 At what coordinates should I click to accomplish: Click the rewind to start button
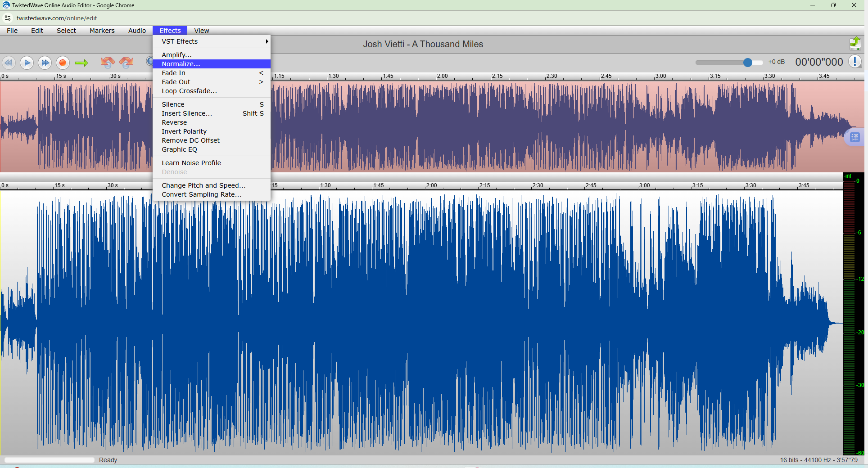[9, 63]
